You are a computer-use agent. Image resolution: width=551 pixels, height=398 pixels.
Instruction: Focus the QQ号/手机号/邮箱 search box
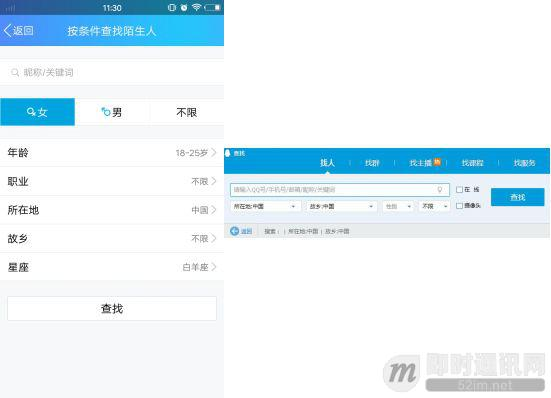pyautogui.click(x=340, y=190)
